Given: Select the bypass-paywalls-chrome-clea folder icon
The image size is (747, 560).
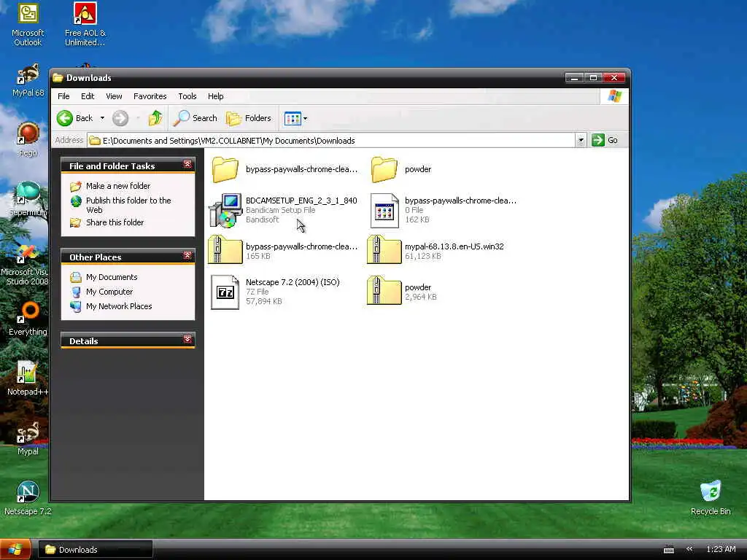Looking at the screenshot, I should tap(225, 169).
